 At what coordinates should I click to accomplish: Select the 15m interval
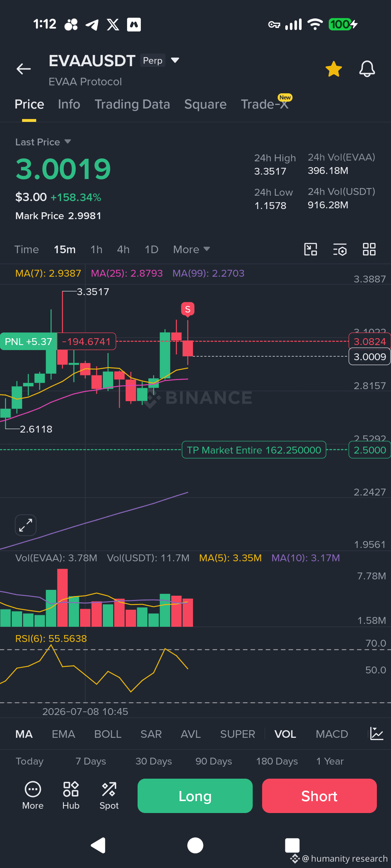coord(64,250)
